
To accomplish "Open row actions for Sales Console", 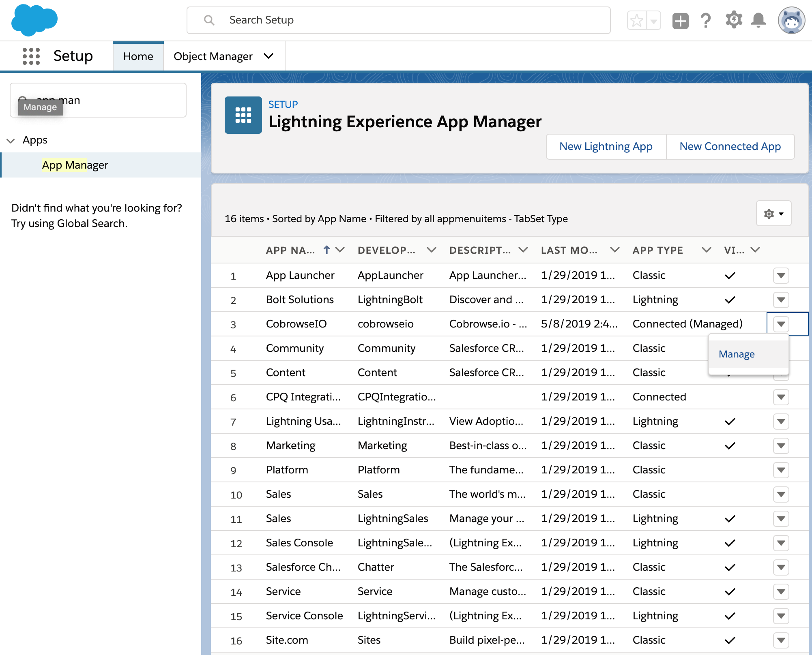I will click(781, 543).
